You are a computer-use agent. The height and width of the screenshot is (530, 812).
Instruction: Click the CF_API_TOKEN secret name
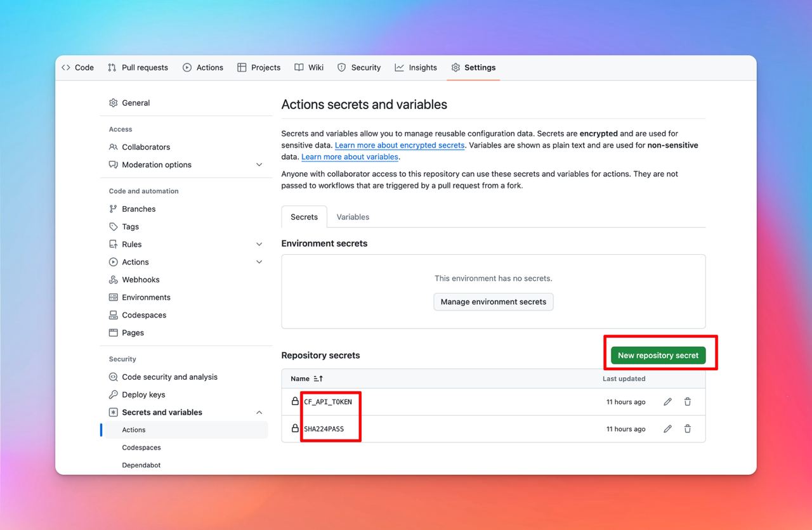[328, 402]
